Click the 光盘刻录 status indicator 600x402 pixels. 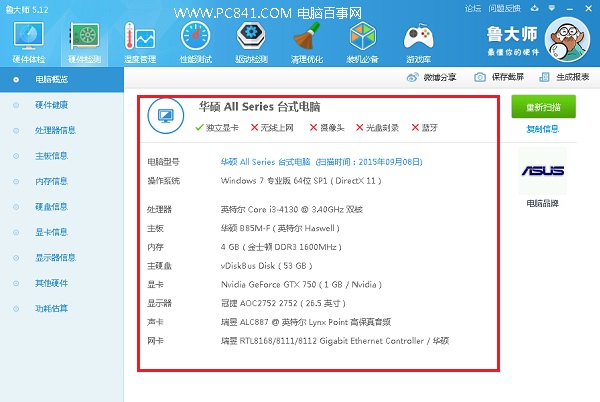click(377, 127)
